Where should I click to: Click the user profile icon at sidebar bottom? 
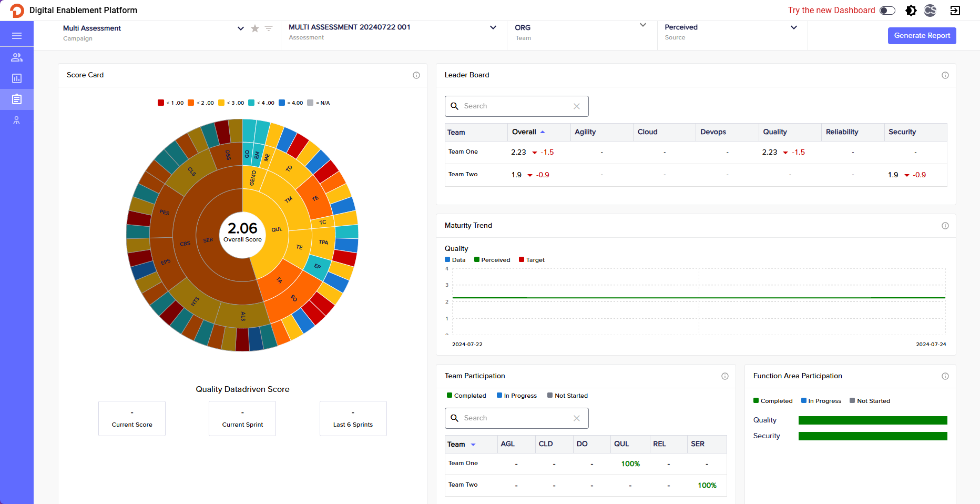pyautogui.click(x=17, y=120)
